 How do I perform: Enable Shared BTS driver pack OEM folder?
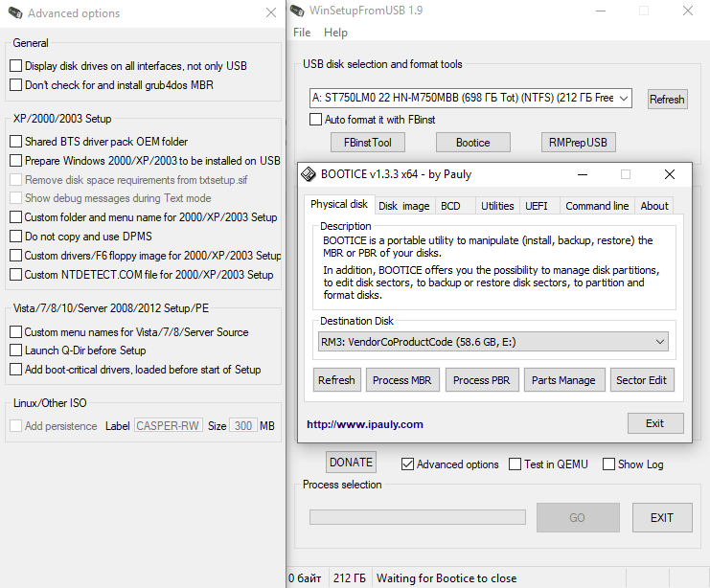(x=16, y=141)
